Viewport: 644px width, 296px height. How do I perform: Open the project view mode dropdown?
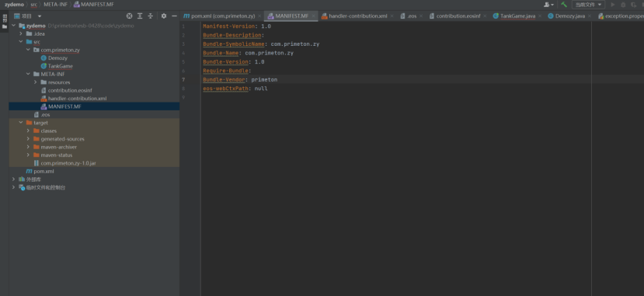28,16
